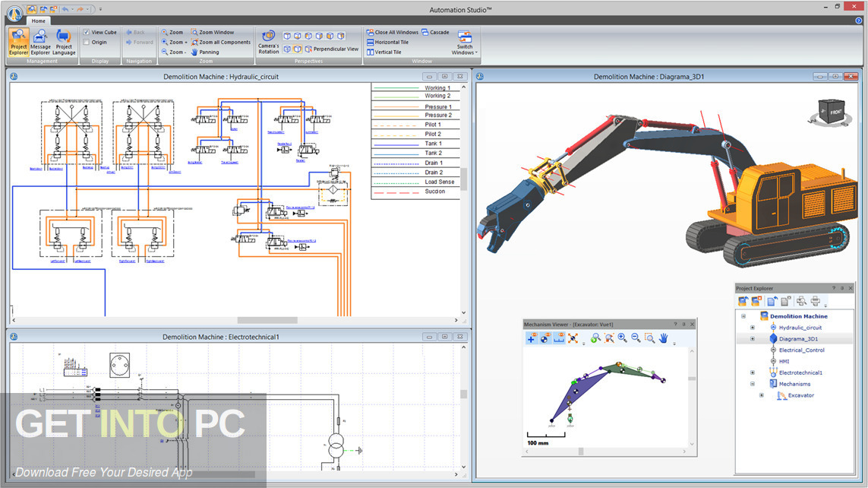Open the Message Explorer
The height and width of the screenshot is (488, 868).
[x=40, y=42]
